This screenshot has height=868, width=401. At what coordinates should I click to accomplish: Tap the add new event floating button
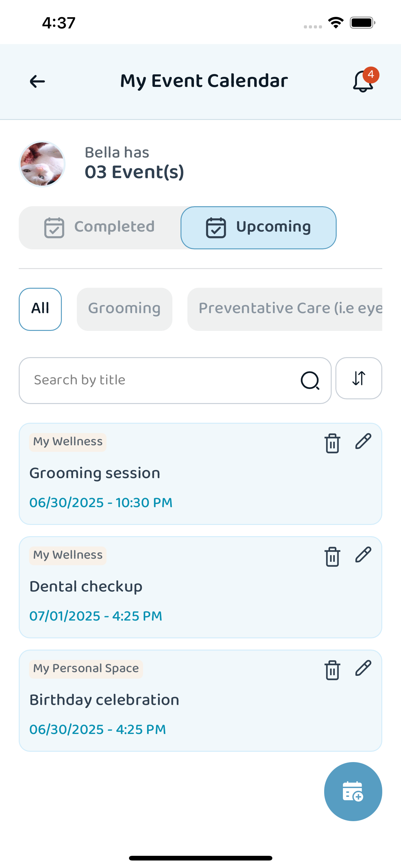[x=353, y=791]
